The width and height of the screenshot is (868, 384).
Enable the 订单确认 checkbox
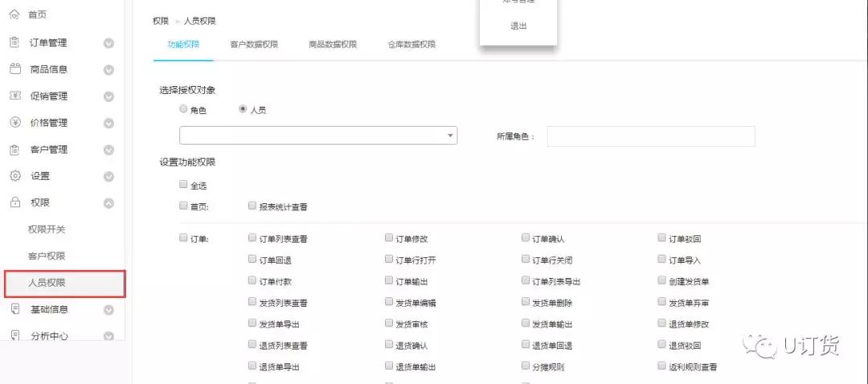[x=526, y=238]
